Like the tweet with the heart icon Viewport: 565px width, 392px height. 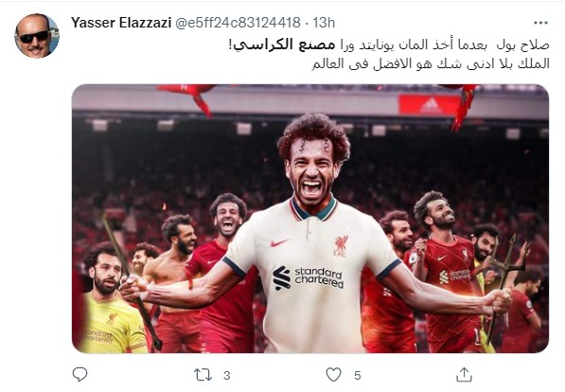[334, 375]
